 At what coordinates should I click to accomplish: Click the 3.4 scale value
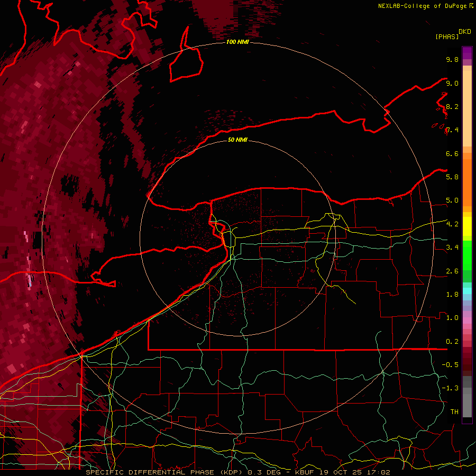click(x=452, y=247)
